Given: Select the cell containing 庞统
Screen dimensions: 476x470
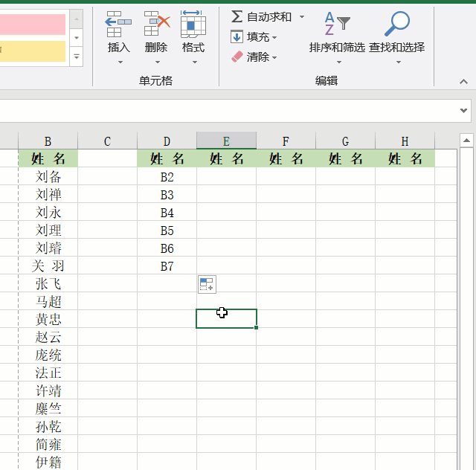Looking at the screenshot, I should 48,355.
